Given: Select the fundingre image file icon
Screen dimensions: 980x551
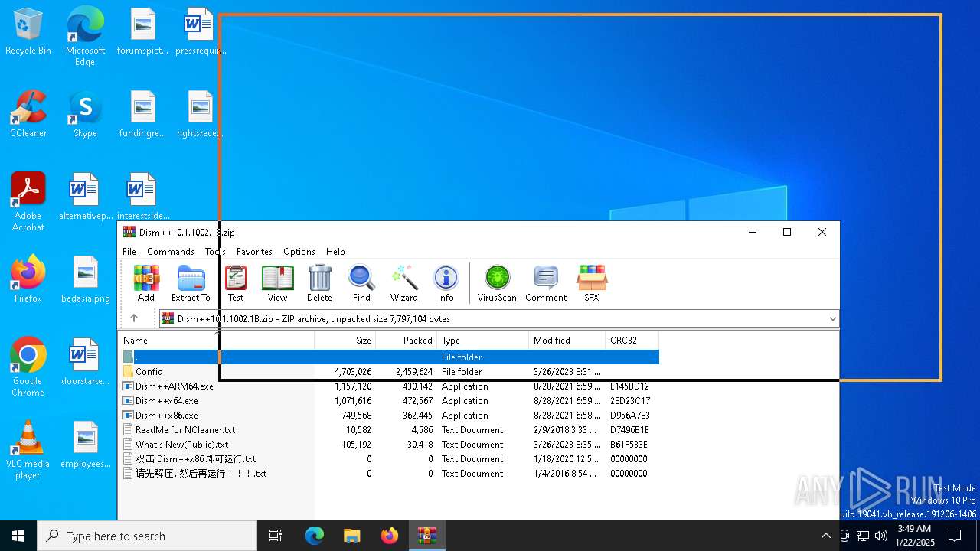Looking at the screenshot, I should tap(142, 114).
